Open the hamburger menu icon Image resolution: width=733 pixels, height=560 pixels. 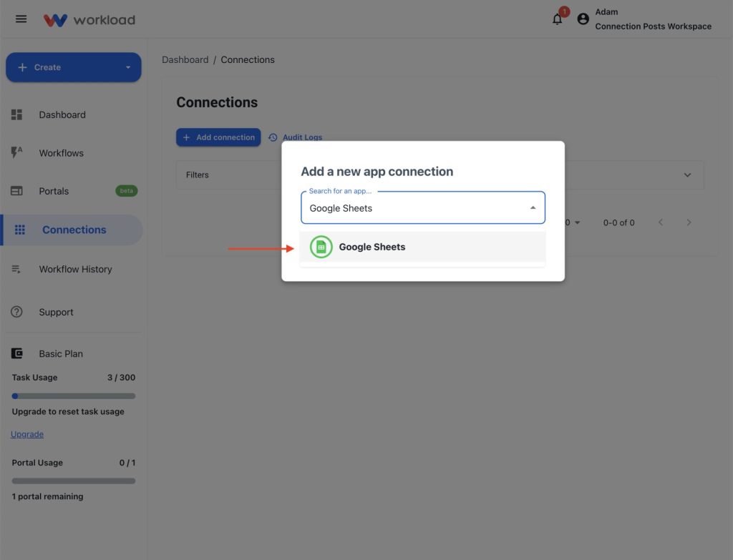21,19
